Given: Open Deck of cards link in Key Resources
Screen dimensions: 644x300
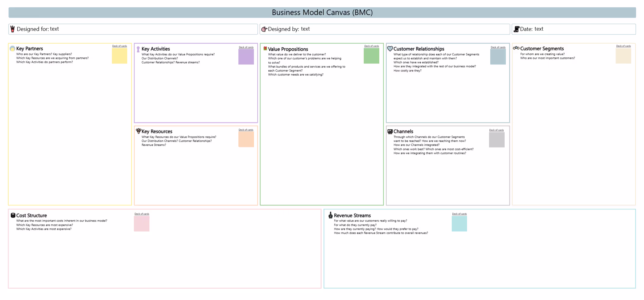Looking at the screenshot, I should 246,130.
